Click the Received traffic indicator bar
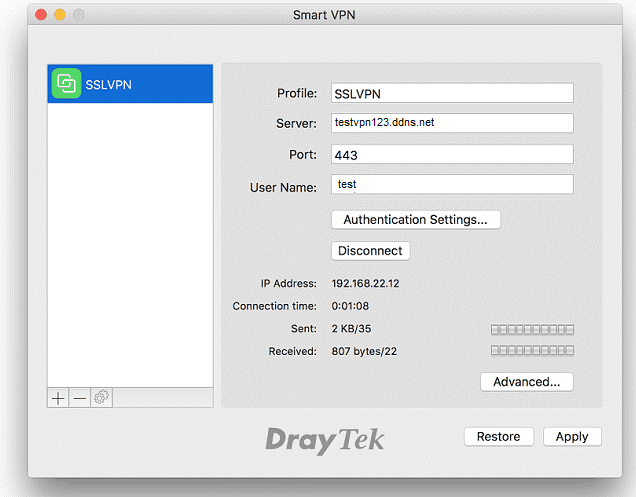 click(532, 350)
